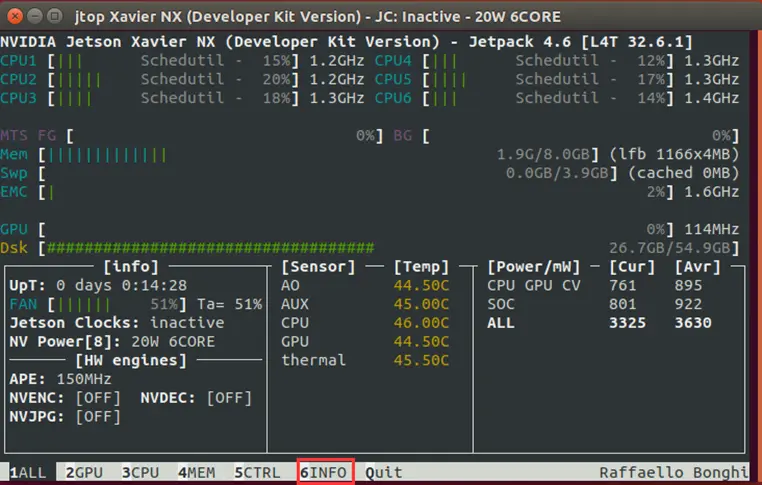This screenshot has height=485, width=762.
Task: Click the Swp label
Action: [x=14, y=173]
